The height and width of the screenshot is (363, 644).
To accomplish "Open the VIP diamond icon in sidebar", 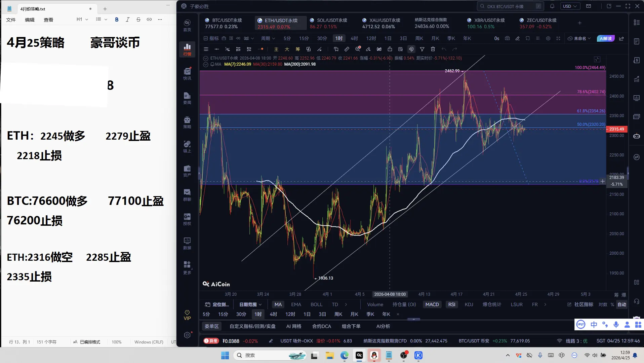I will pyautogui.click(x=187, y=315).
